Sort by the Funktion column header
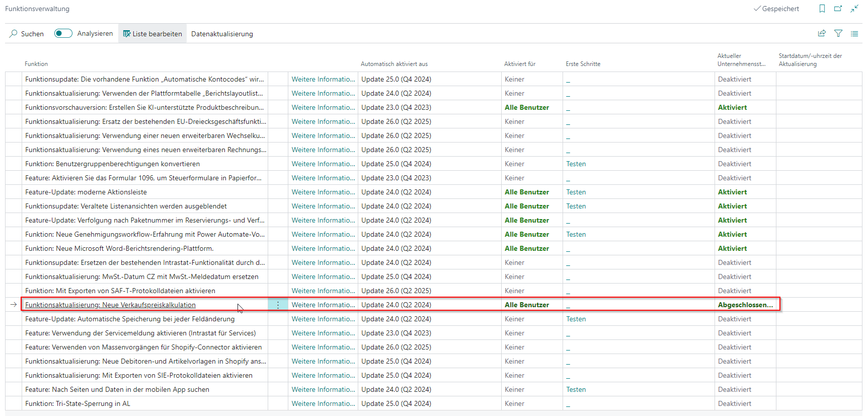The width and height of the screenshot is (868, 416). pyautogui.click(x=36, y=64)
